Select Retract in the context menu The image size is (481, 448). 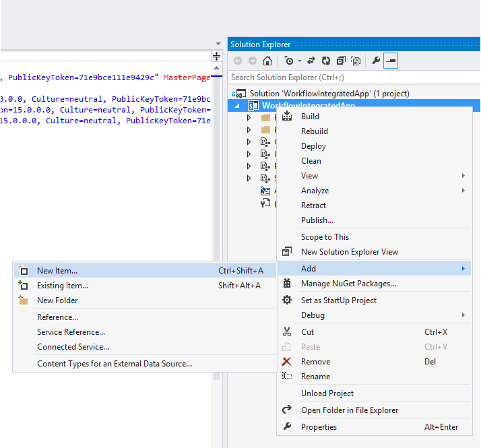pos(313,205)
